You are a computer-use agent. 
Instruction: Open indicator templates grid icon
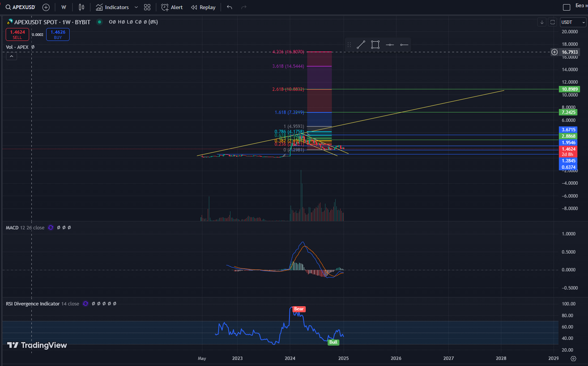(x=147, y=7)
